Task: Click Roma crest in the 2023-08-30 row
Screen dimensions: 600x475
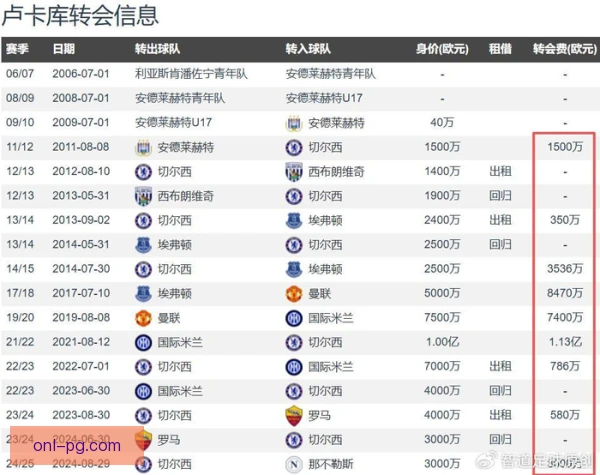Action: click(294, 416)
